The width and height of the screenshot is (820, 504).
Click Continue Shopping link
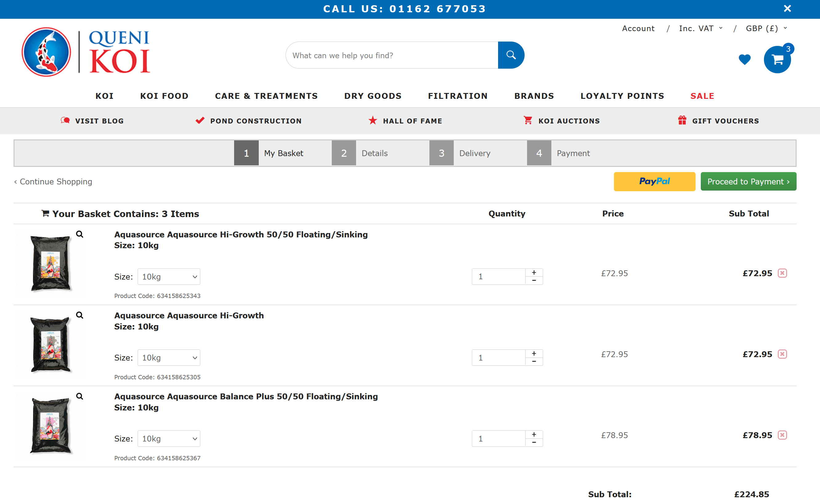[53, 182]
